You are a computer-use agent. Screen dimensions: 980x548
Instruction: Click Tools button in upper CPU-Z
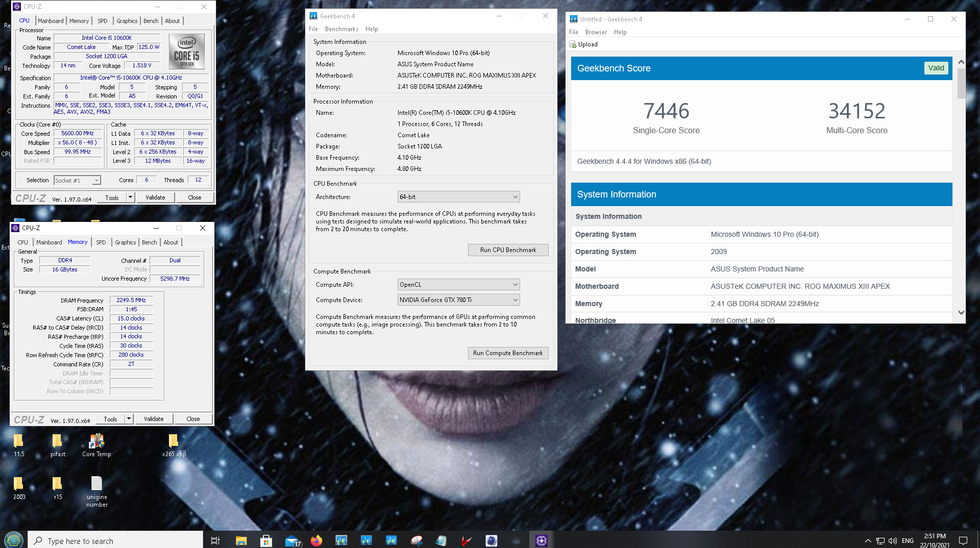112,197
